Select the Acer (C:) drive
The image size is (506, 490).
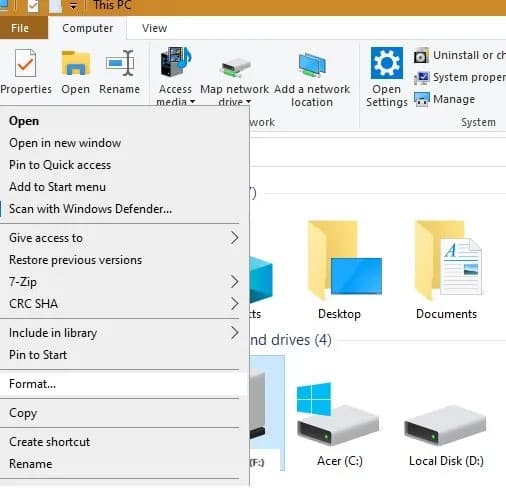tap(339, 424)
